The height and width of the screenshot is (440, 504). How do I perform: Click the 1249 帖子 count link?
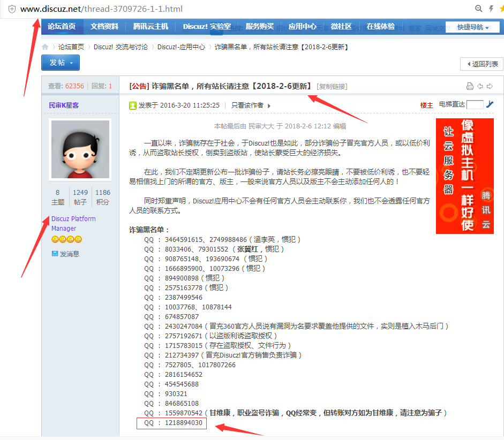(80, 197)
